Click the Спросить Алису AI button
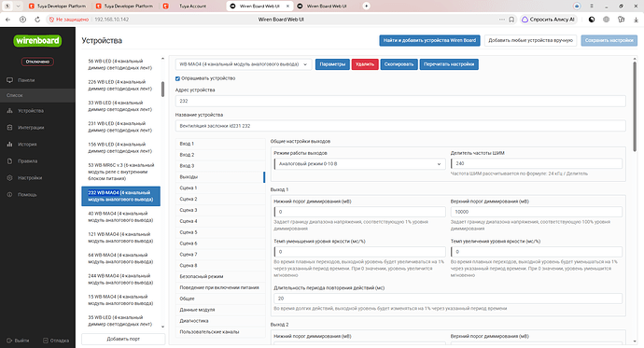 tap(549, 20)
